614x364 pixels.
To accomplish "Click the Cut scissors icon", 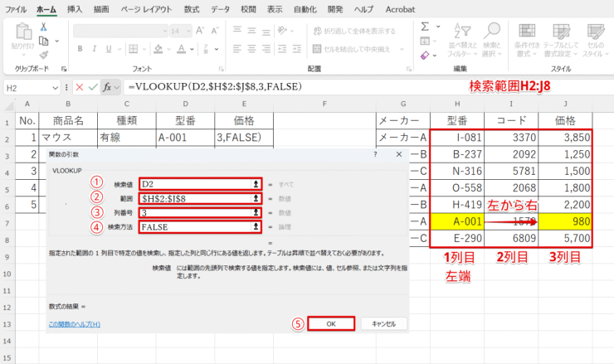I will (x=43, y=27).
